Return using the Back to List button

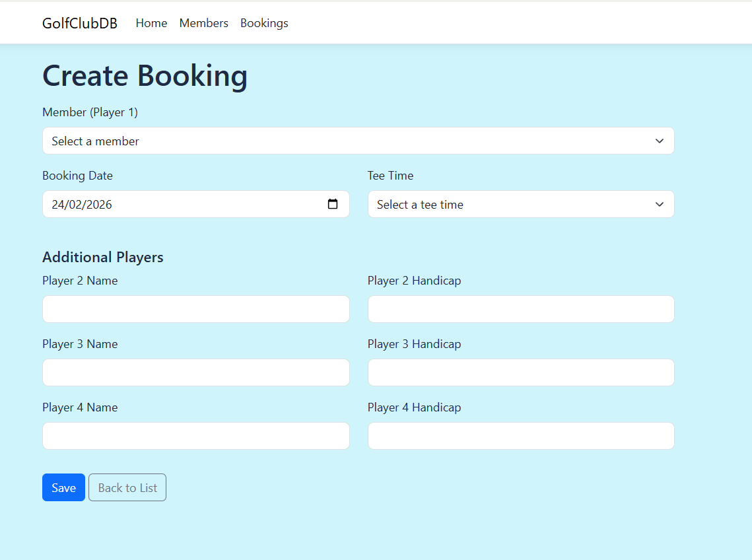127,487
